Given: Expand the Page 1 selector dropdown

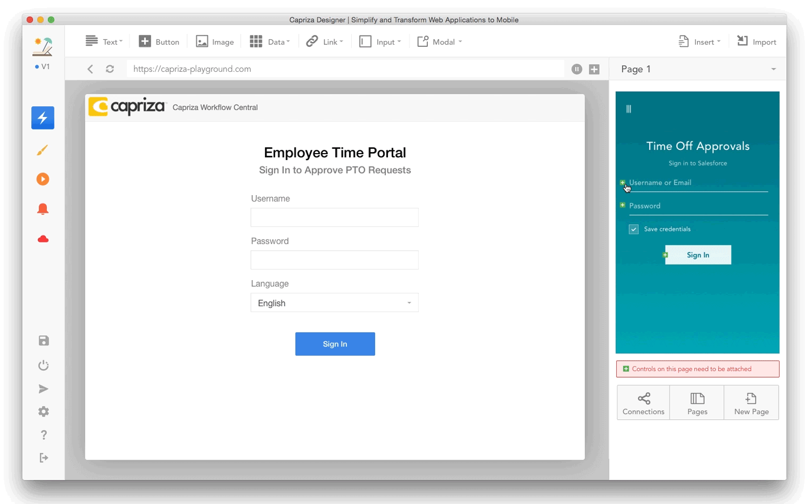Looking at the screenshot, I should coord(698,69).
